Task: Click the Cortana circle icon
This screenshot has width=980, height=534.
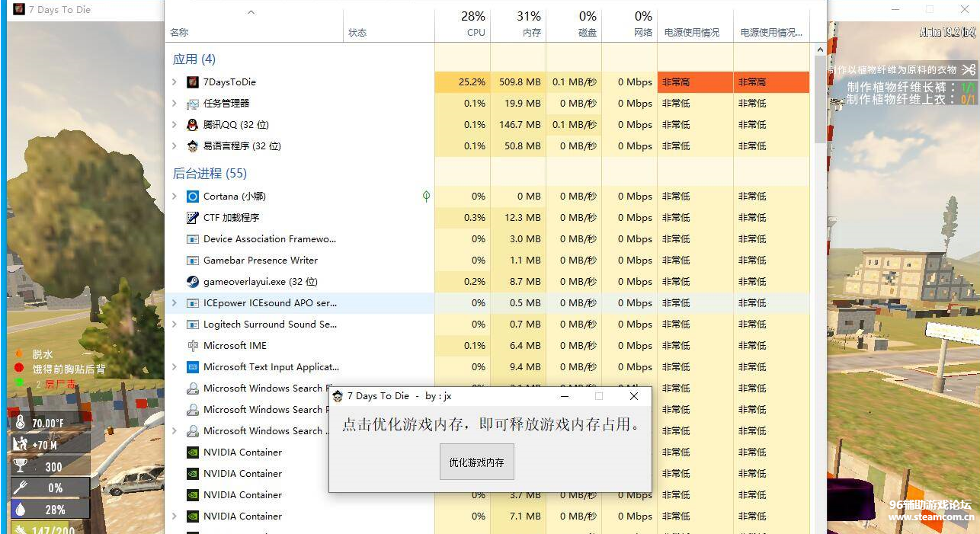Action: (x=193, y=197)
